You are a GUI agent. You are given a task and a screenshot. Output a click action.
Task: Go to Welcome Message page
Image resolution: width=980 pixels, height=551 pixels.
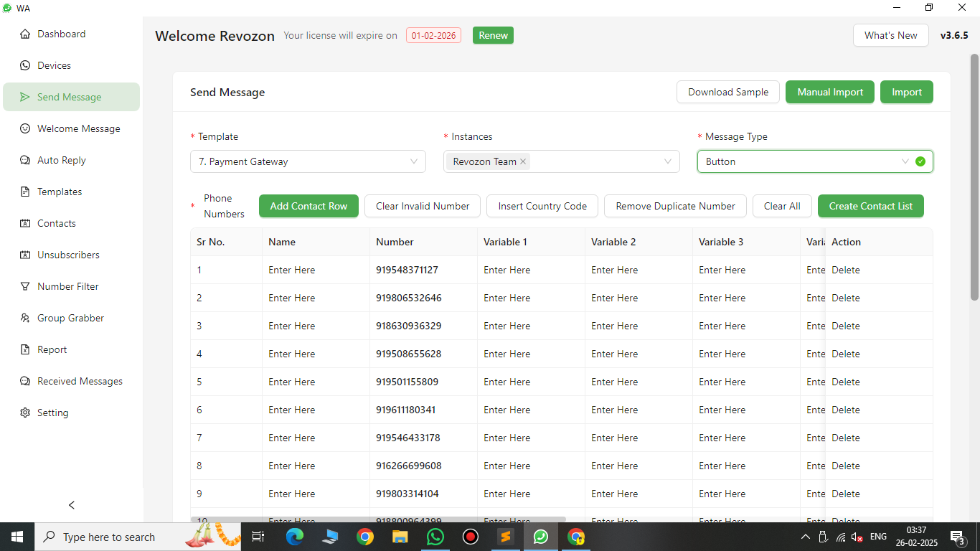click(x=71, y=128)
